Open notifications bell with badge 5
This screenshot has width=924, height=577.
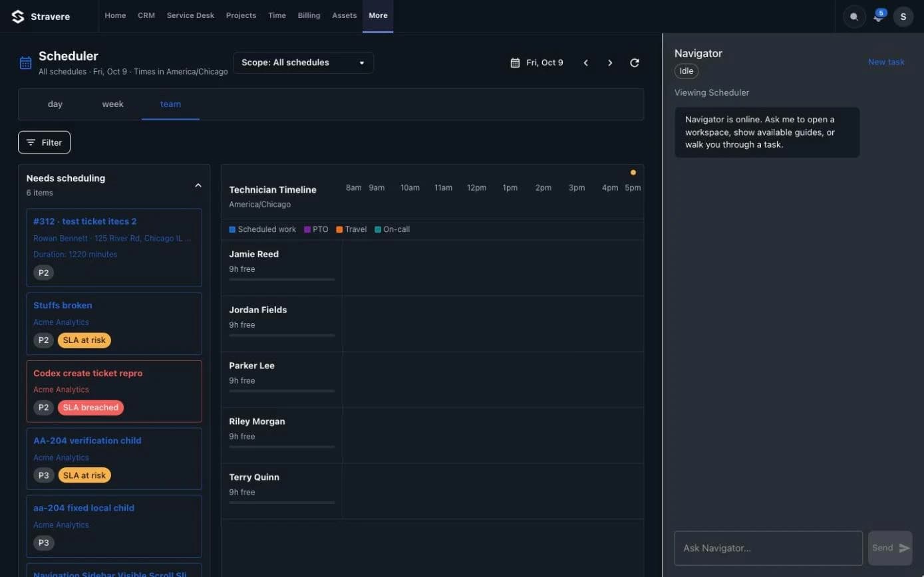click(x=878, y=17)
